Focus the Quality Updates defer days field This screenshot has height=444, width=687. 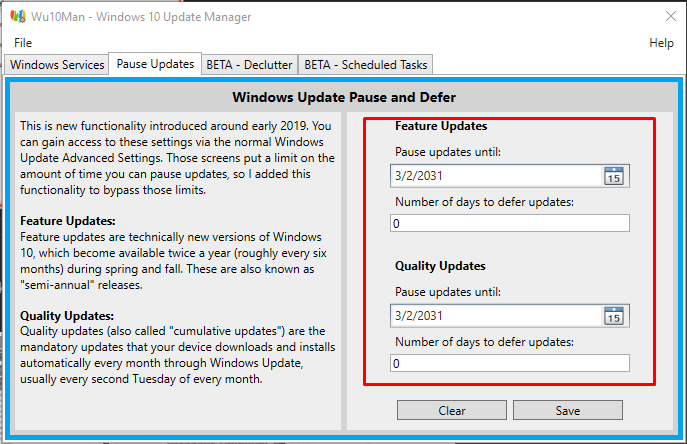[510, 363]
